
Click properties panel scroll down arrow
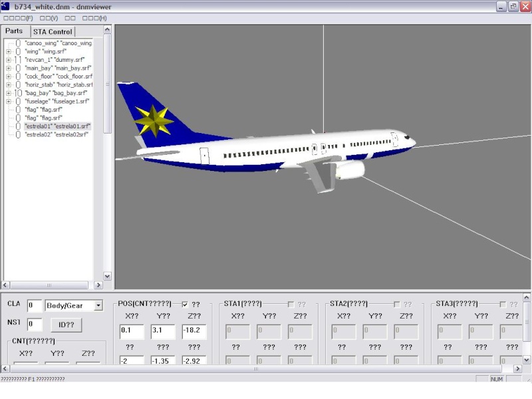pos(527,360)
